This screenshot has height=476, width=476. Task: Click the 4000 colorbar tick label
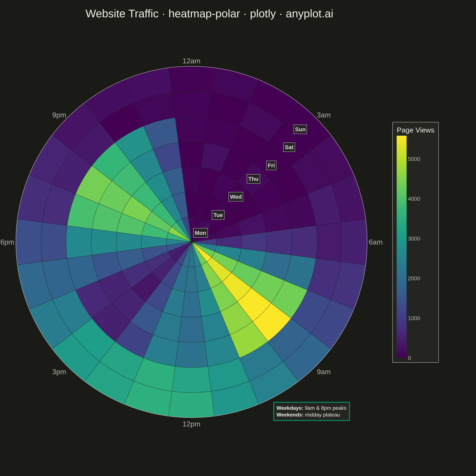pyautogui.click(x=414, y=199)
